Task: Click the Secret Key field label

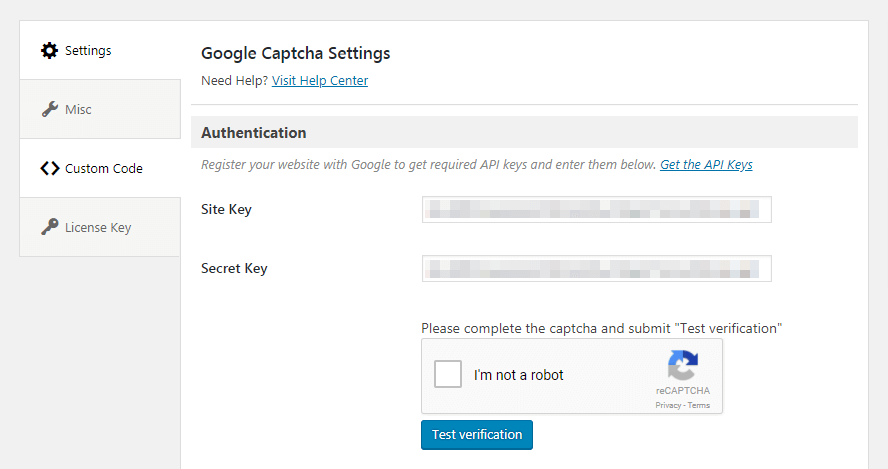Action: coord(234,268)
